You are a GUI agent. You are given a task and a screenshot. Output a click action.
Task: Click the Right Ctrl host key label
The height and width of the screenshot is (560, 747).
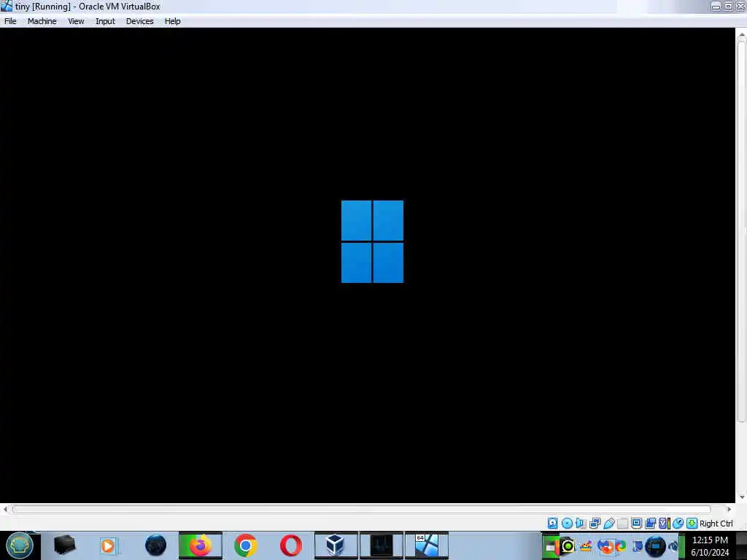[716, 524]
